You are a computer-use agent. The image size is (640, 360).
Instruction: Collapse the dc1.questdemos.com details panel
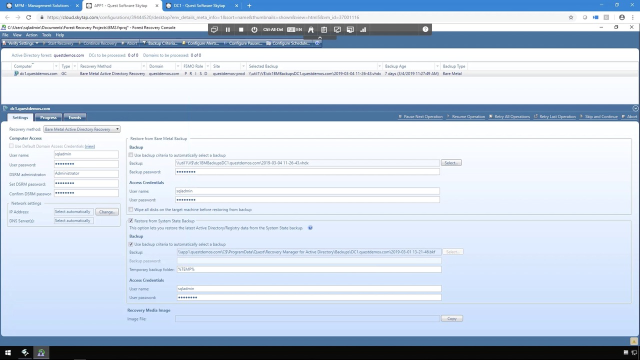pos(635,108)
